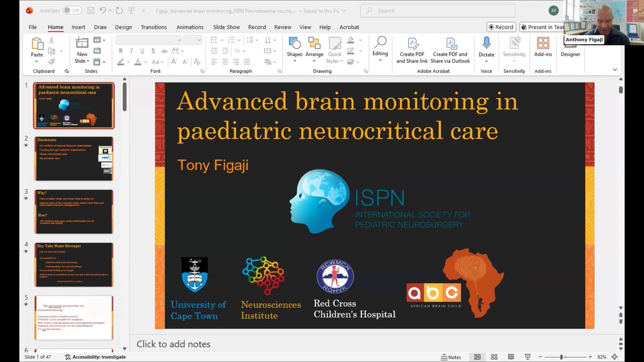644x362 pixels.
Task: Click the AF account avatar button
Action: [x=553, y=10]
